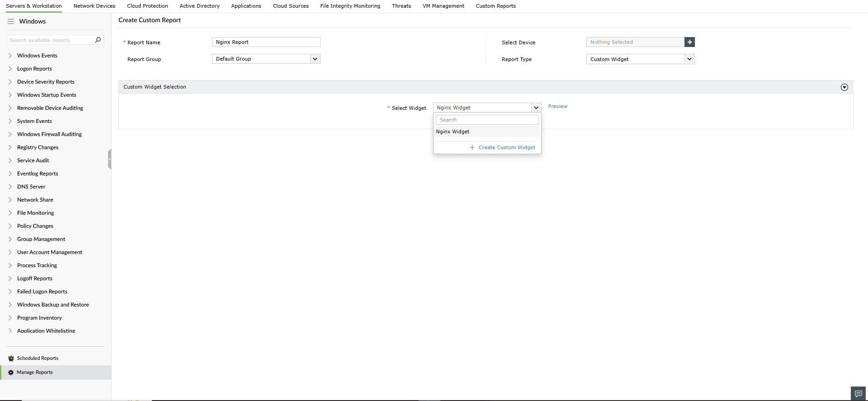Open the chat support icon at bottom right

point(858,393)
